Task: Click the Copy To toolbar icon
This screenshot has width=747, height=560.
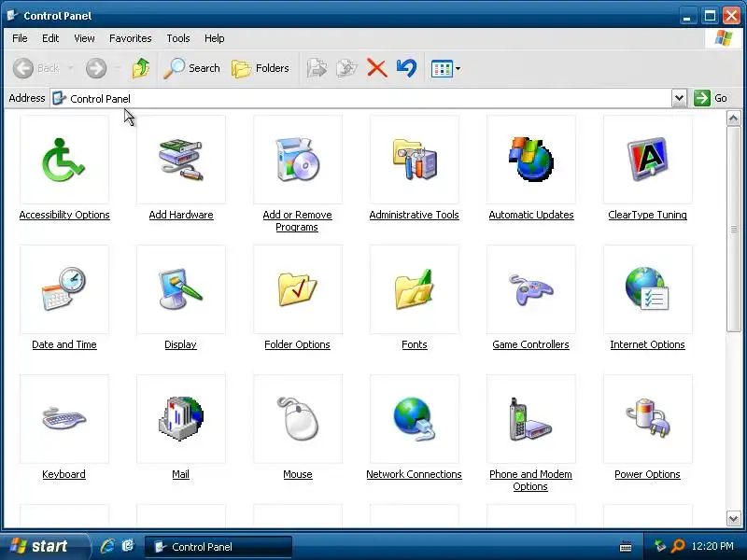Action: (x=346, y=68)
